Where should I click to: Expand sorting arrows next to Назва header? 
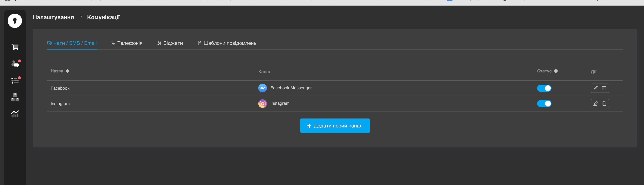pos(67,71)
